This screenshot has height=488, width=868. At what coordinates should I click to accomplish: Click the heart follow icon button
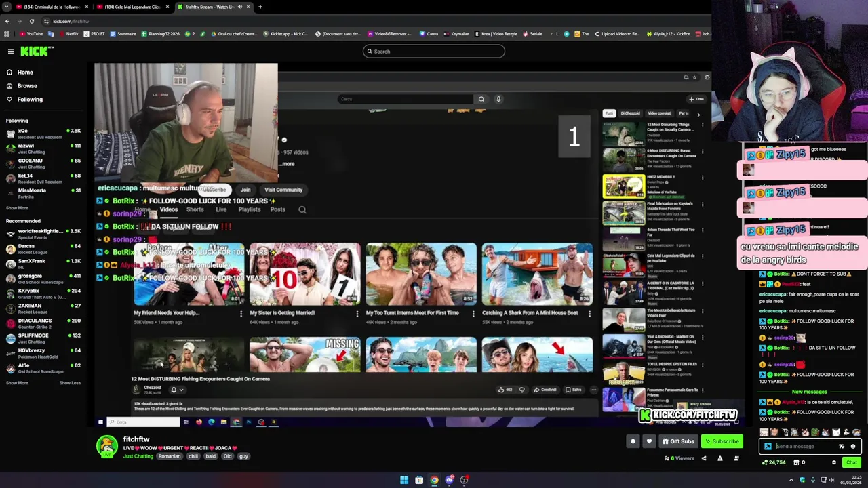coord(649,441)
